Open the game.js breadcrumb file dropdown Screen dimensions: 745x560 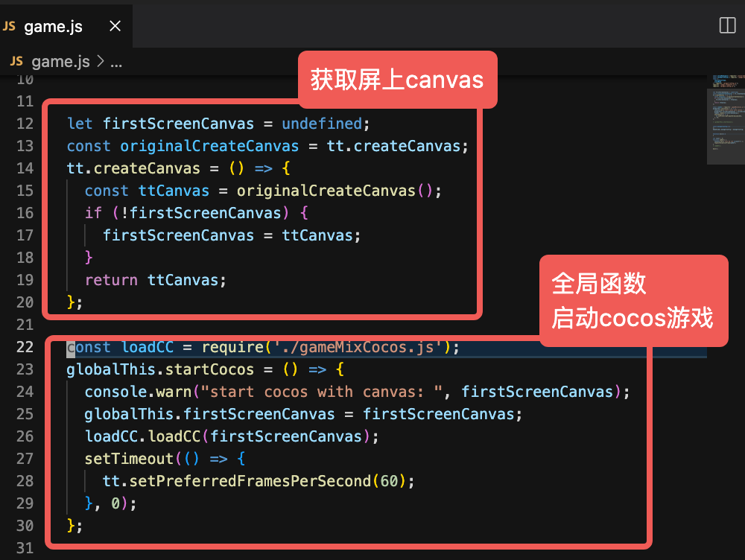(61, 62)
